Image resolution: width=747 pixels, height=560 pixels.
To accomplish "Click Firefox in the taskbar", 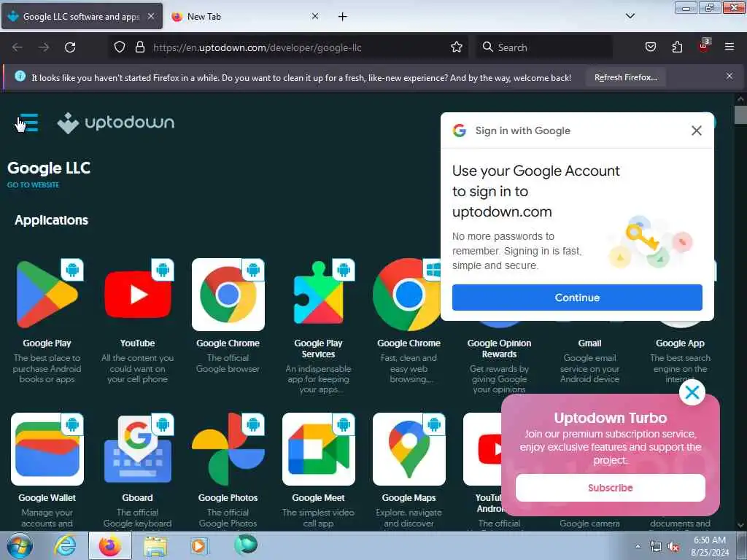I will [x=109, y=545].
